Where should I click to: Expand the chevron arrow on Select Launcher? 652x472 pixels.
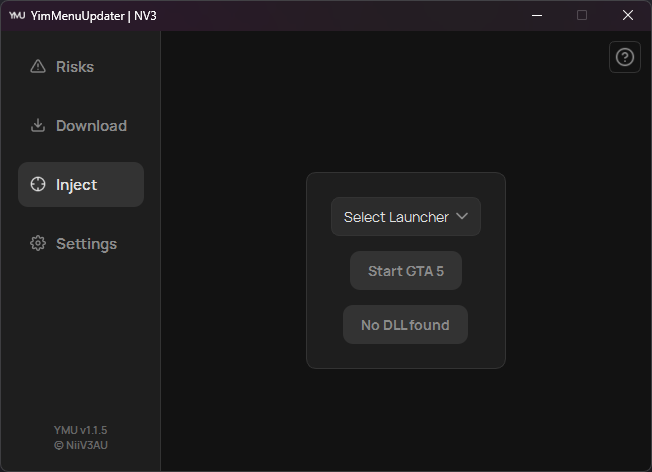coord(462,216)
